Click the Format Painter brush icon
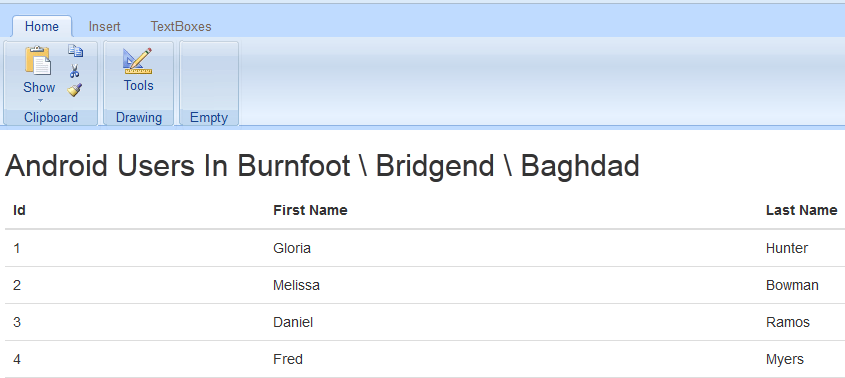The height and width of the screenshot is (378, 845). [75, 90]
